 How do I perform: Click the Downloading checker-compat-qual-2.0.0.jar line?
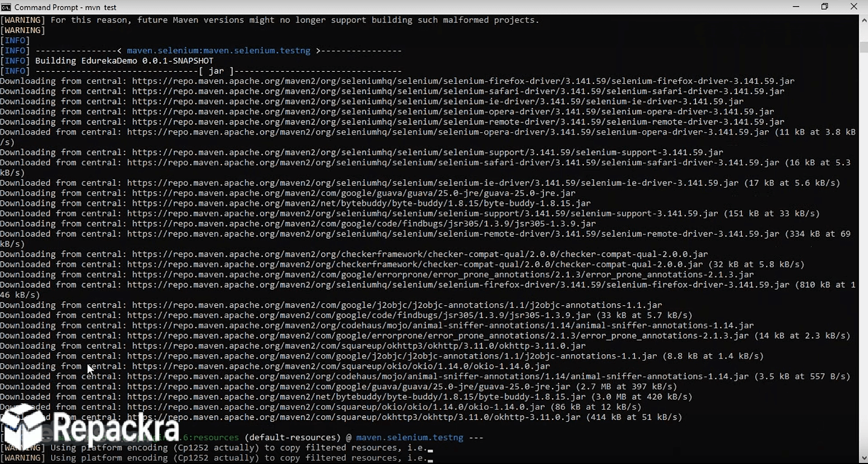[354, 254]
